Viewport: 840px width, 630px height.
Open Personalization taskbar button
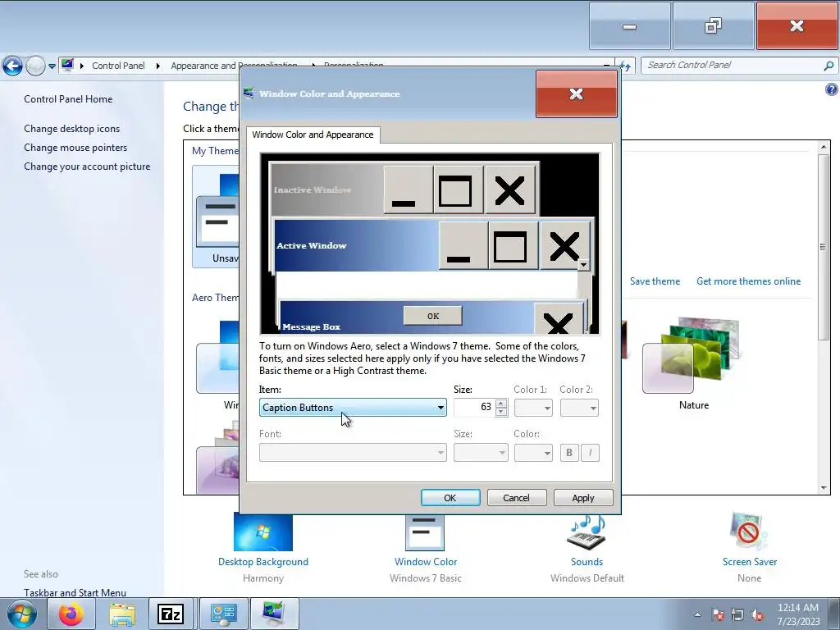(273, 614)
